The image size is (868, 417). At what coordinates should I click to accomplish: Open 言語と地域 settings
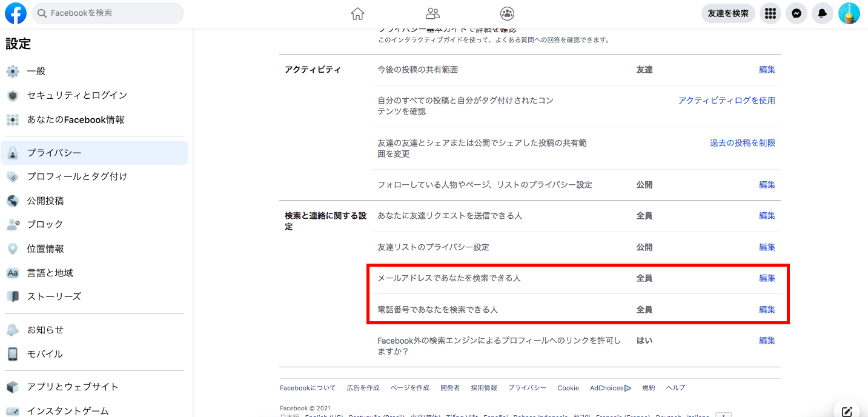pos(94,273)
